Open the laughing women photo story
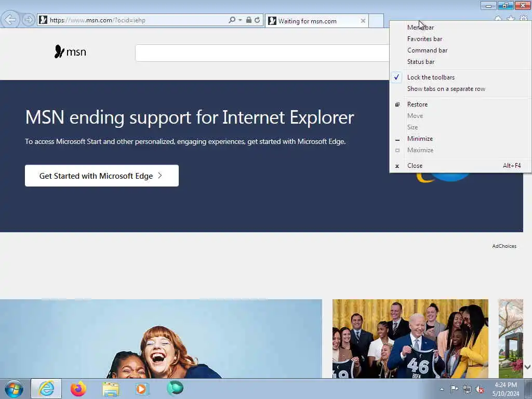532x399 pixels. 161,339
